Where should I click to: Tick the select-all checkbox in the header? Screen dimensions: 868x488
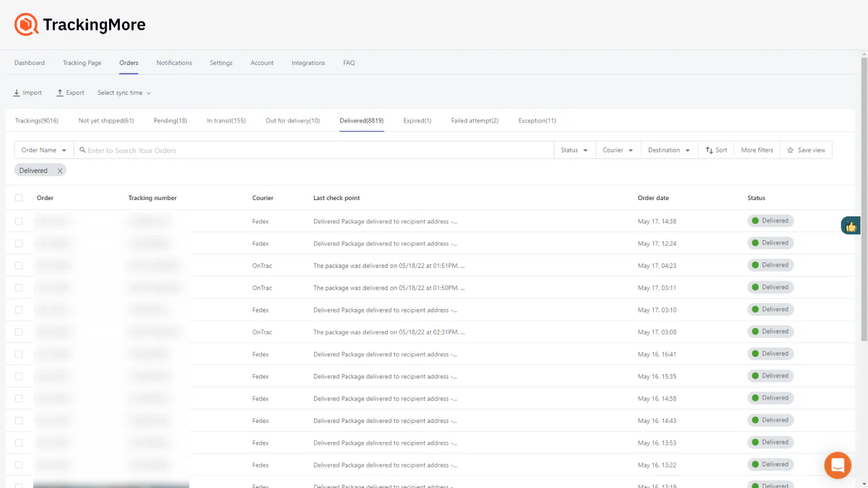tap(19, 198)
